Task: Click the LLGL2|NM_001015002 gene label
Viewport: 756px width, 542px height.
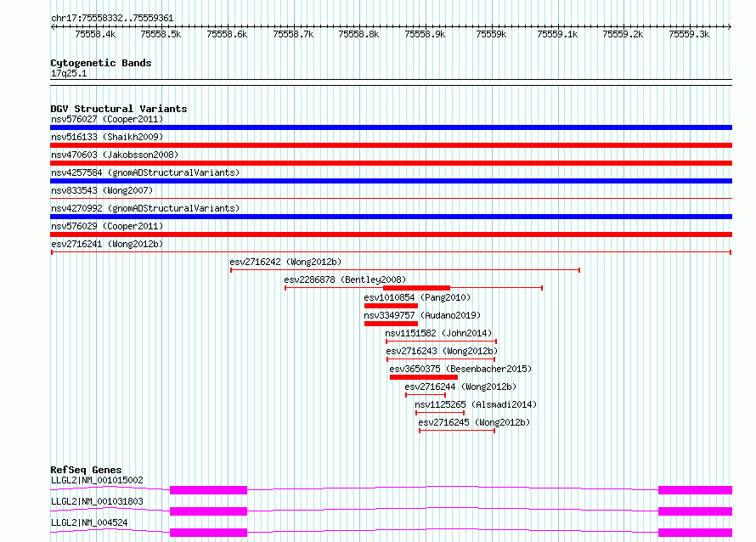Action: tap(97, 480)
